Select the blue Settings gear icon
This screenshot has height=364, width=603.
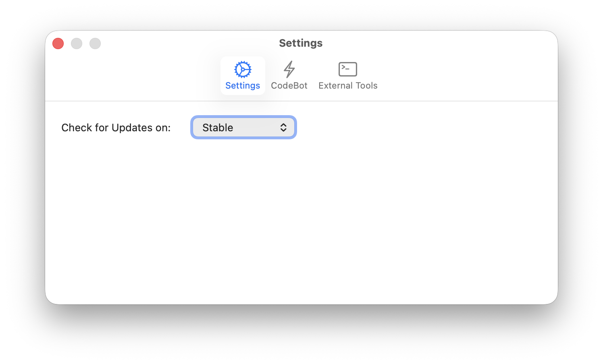(x=243, y=69)
